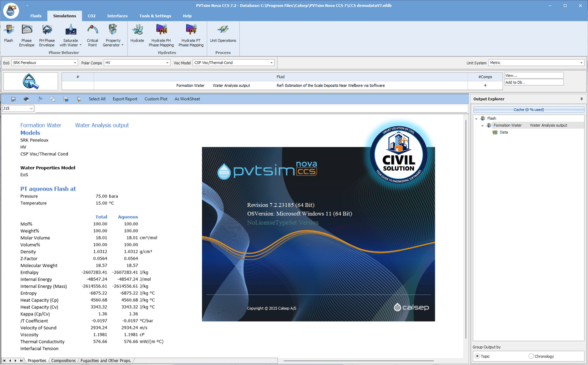This screenshot has height=365, width=588.
Task: Go to the next worksheet tab
Action: pos(16,361)
